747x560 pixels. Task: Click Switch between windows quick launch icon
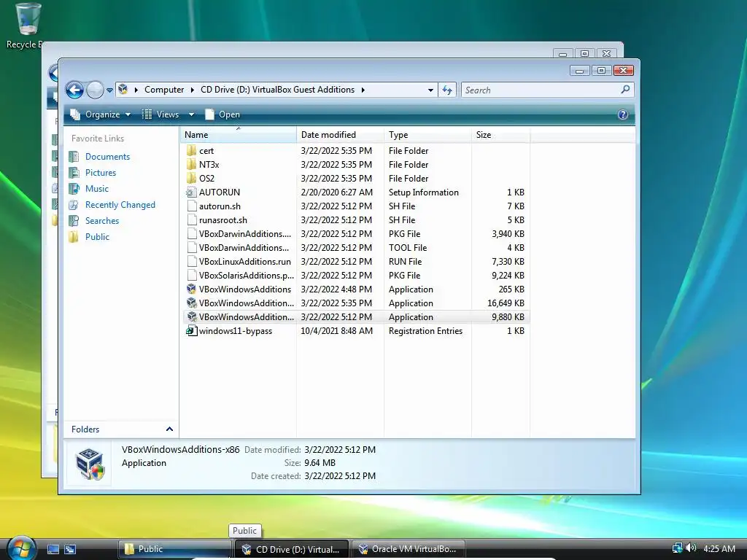coord(70,549)
